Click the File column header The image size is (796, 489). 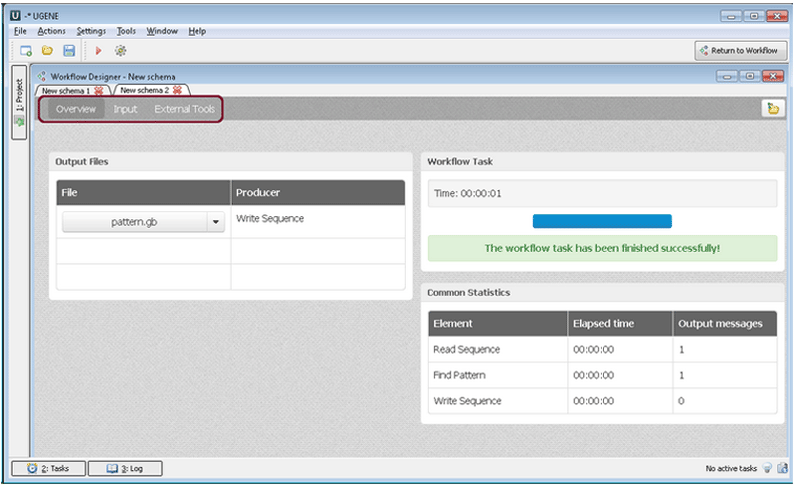tap(143, 192)
